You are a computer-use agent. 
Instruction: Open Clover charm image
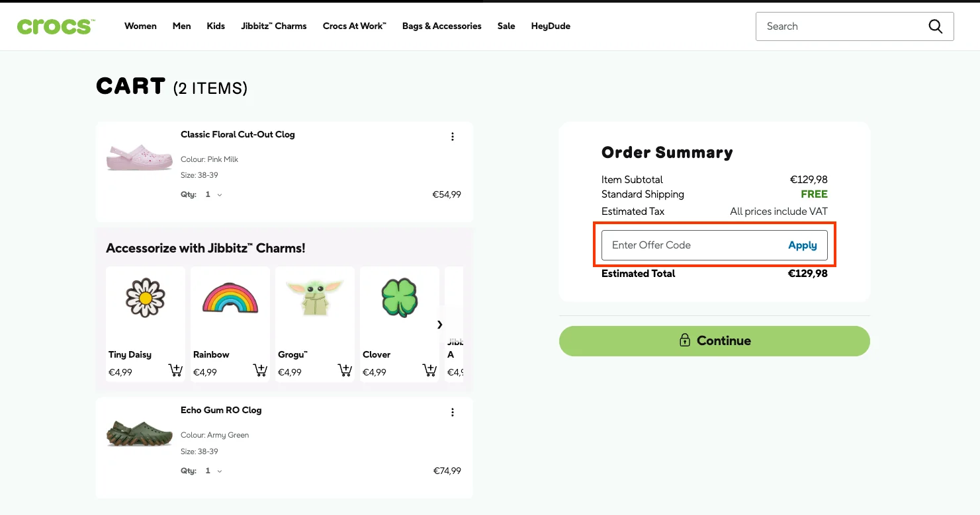pyautogui.click(x=400, y=298)
